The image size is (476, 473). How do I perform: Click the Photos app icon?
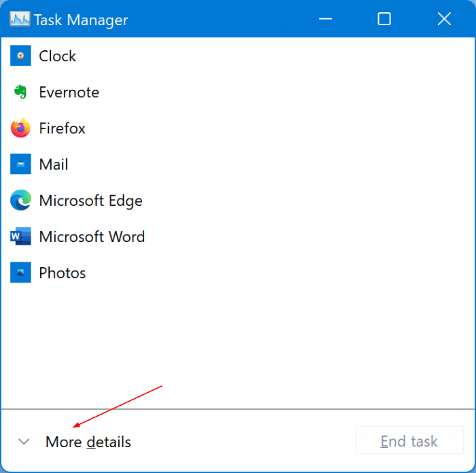pyautogui.click(x=20, y=273)
